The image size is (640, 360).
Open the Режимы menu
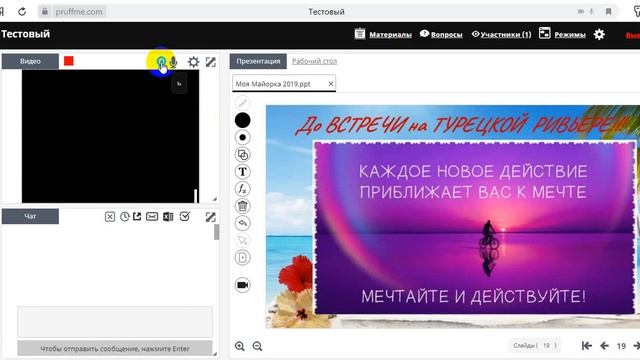point(562,34)
